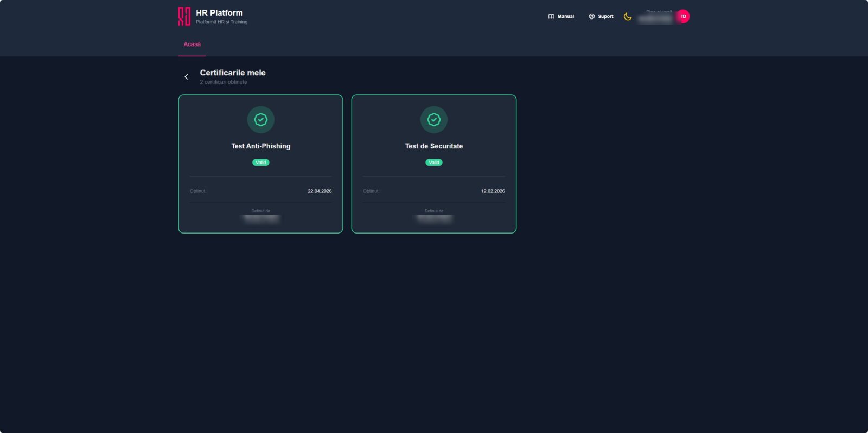Click the Valid badge on Test Anti-Phishing
The width and height of the screenshot is (868, 433).
point(261,163)
